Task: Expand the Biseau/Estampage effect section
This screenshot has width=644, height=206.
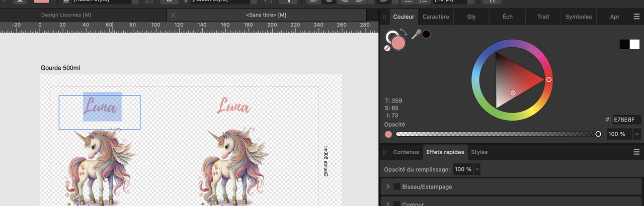Action: (388, 186)
